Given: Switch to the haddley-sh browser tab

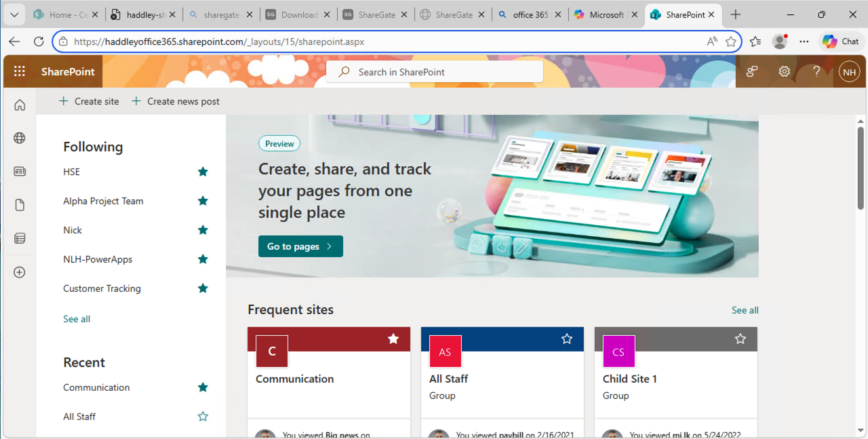Looking at the screenshot, I should click(144, 14).
